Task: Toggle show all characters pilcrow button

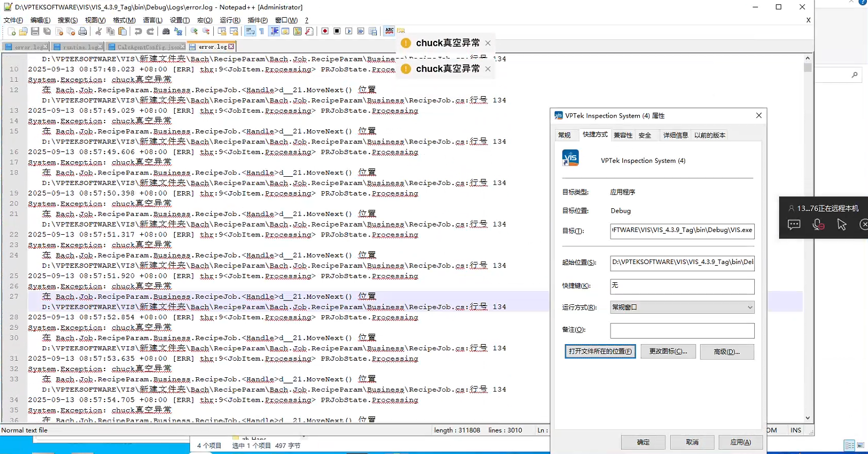Action: coord(262,31)
